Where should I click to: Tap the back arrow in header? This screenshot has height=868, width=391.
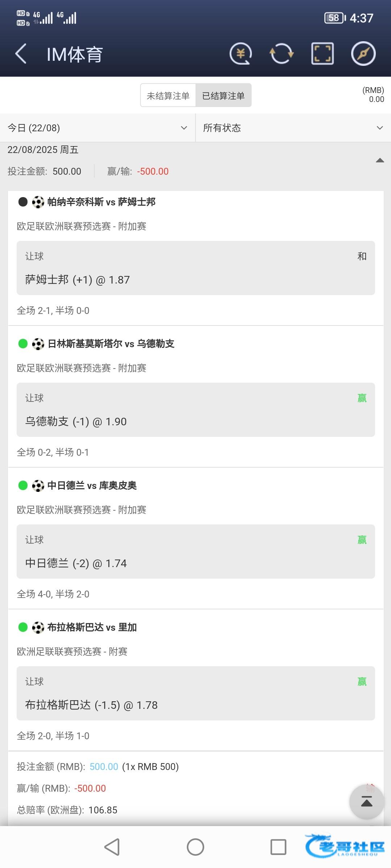(x=21, y=54)
